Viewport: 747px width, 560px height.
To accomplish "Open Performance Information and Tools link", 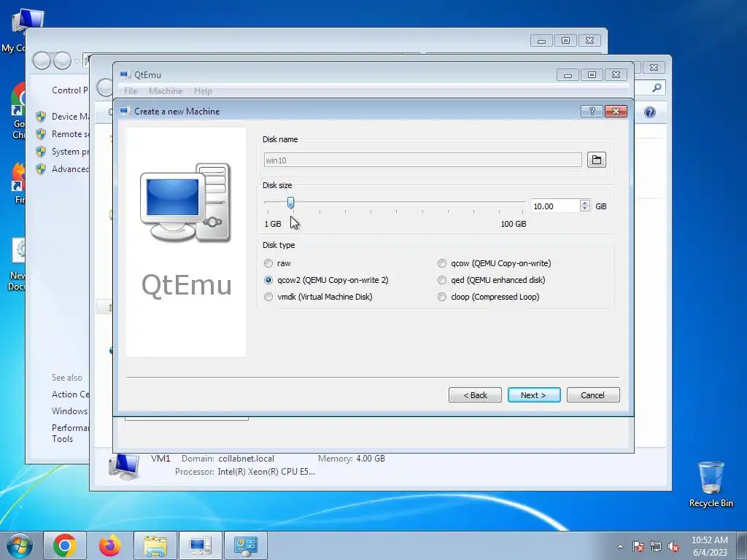I will 70,433.
